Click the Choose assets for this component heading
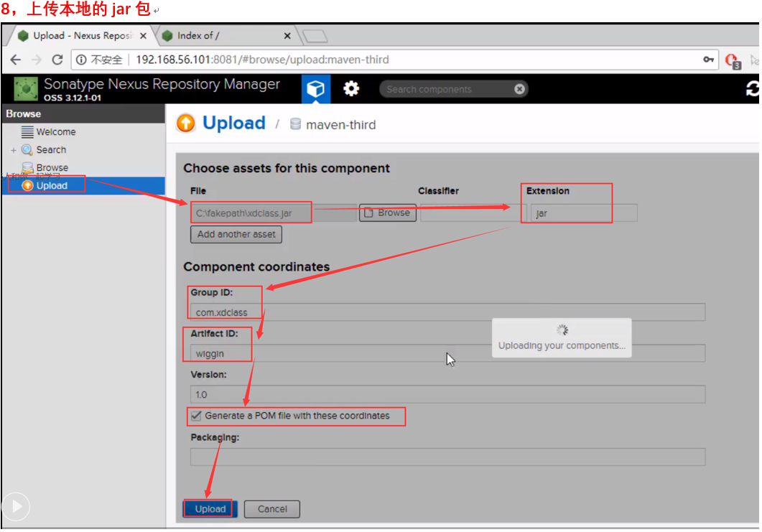Viewport: 762px width, 532px height. 287,168
